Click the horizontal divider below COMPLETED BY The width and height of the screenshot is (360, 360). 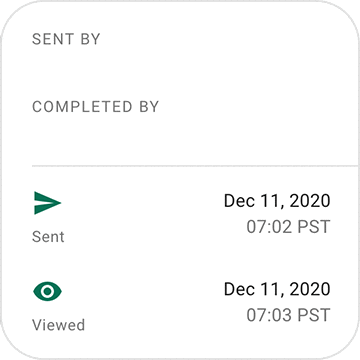[196, 165]
